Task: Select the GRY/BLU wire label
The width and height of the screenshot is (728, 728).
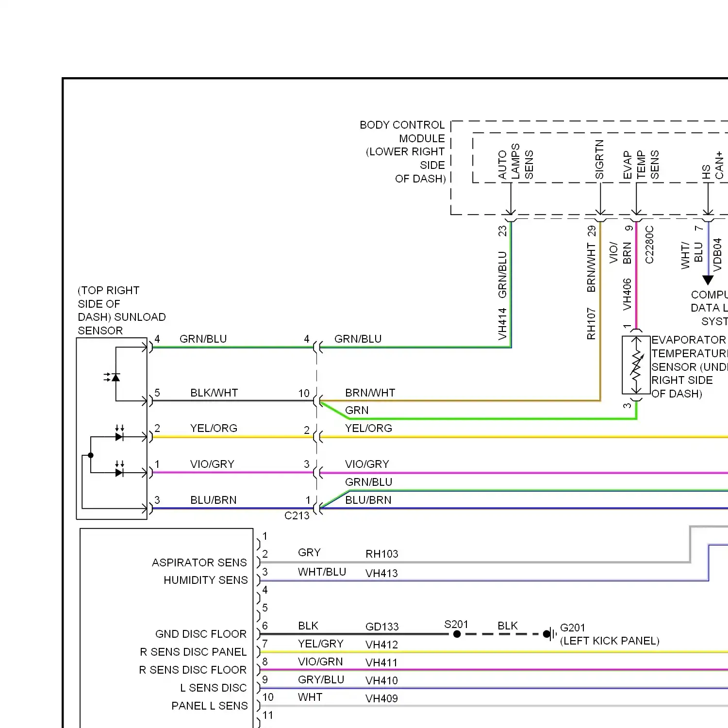Action: pos(321,679)
